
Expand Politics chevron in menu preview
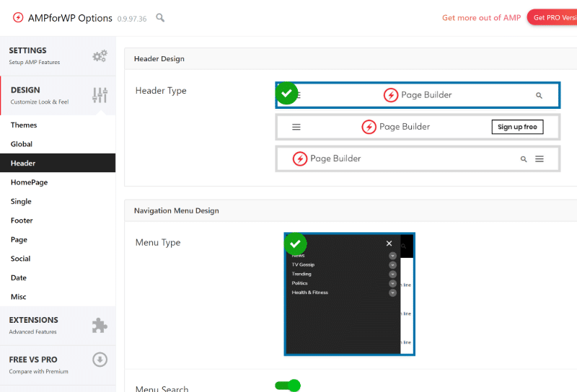tap(392, 283)
